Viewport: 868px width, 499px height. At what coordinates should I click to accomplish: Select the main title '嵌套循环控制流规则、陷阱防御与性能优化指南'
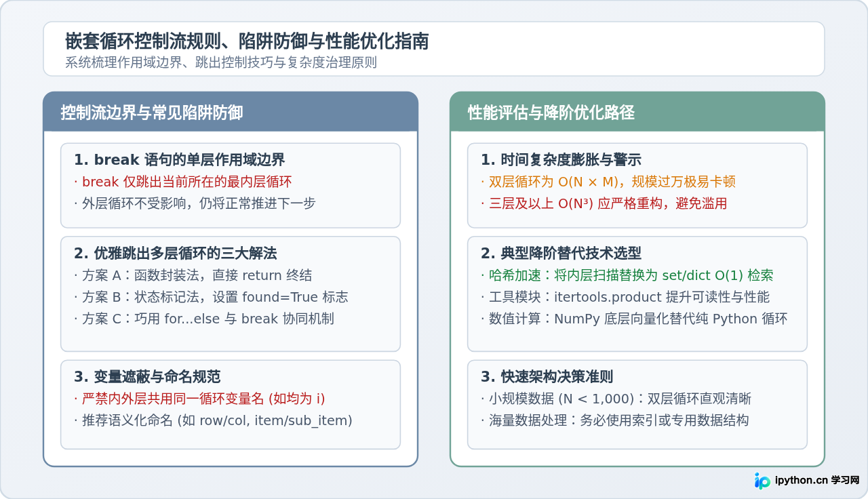click(x=247, y=41)
